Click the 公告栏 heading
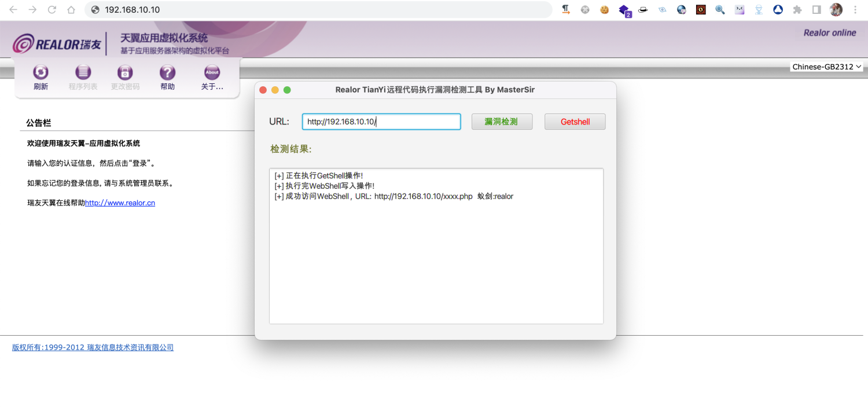The height and width of the screenshot is (407, 868). coord(39,123)
